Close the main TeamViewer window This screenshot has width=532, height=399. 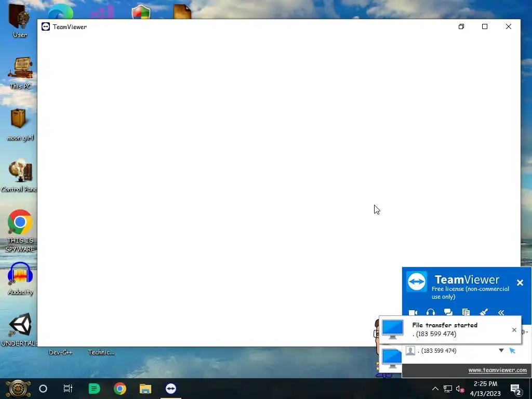pyautogui.click(x=508, y=26)
